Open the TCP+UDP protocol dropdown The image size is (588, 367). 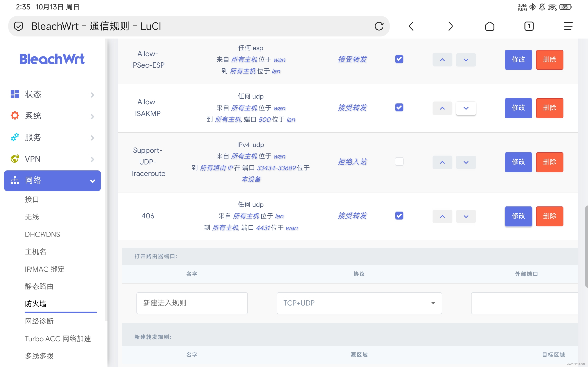359,303
